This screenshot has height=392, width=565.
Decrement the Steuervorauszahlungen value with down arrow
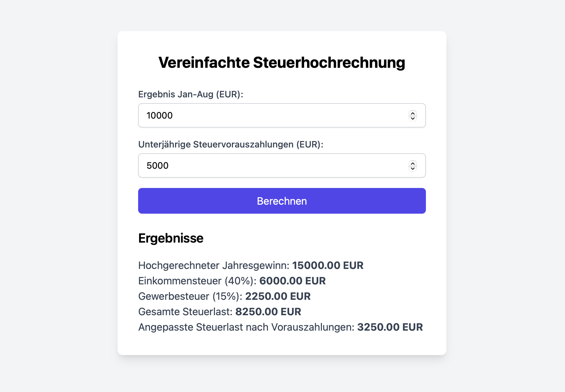[x=413, y=168]
